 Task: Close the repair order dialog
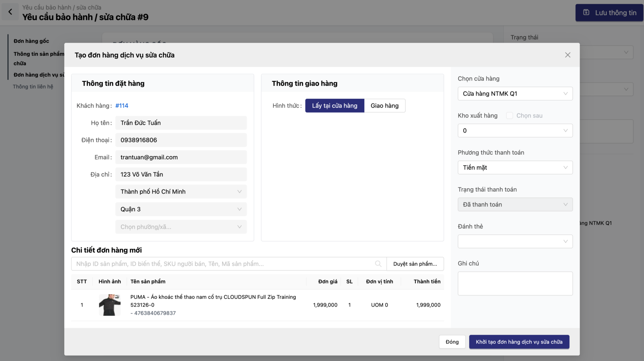pos(568,55)
